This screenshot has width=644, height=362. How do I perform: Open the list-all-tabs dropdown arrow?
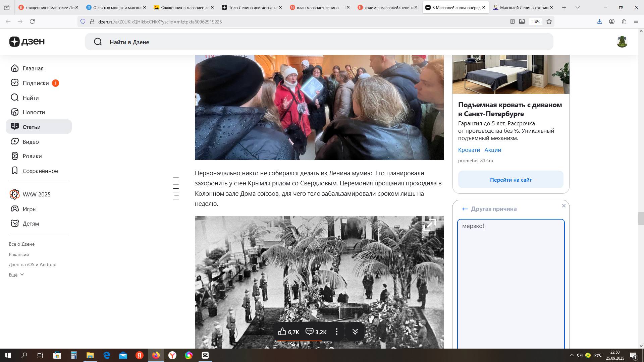click(577, 7)
